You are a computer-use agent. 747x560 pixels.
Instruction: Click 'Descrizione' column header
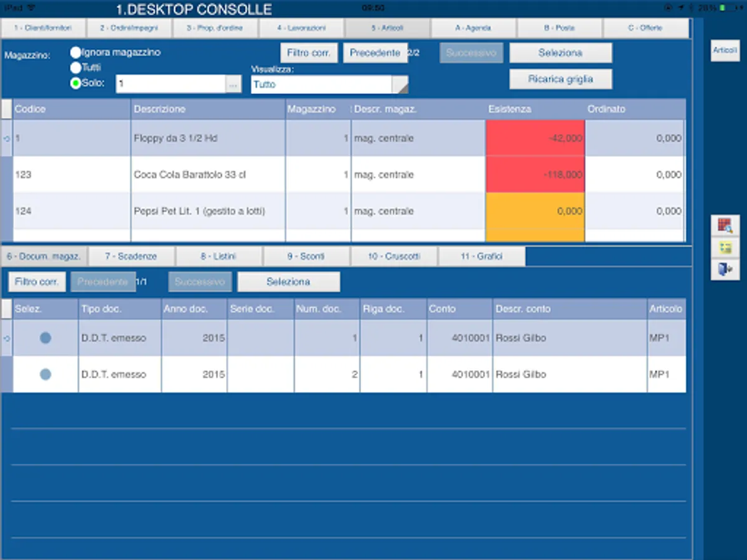208,109
